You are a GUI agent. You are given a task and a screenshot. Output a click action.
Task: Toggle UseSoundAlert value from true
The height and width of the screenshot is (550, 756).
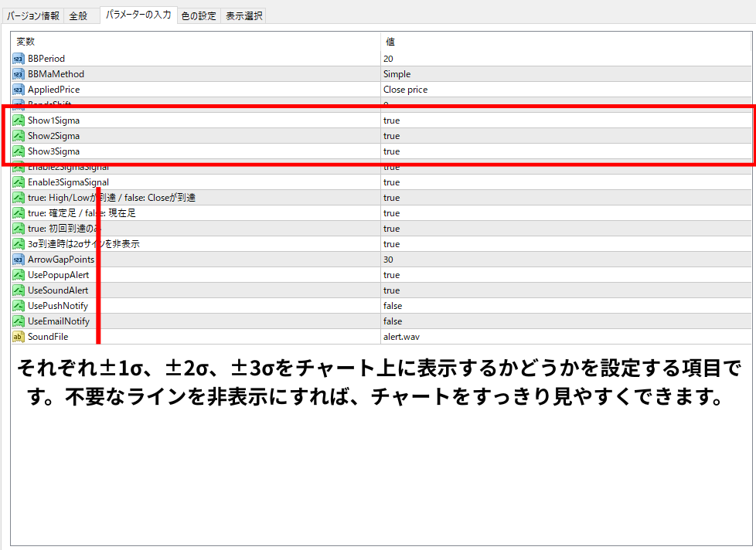click(x=392, y=290)
